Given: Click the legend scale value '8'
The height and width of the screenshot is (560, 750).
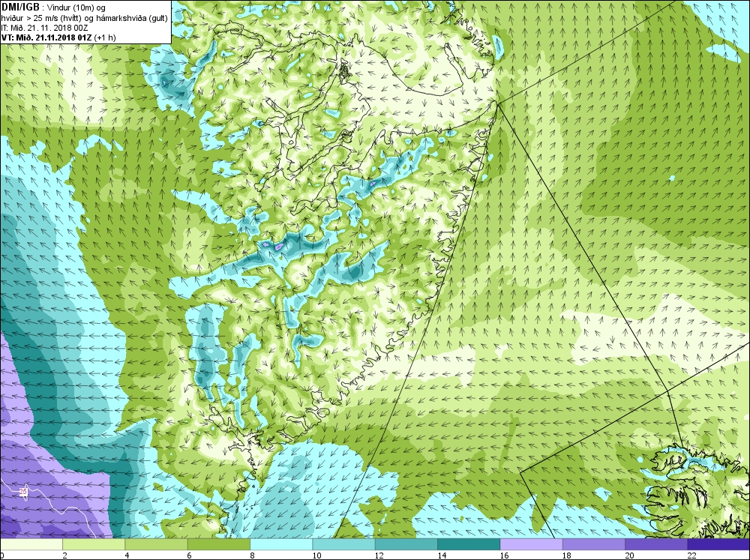Looking at the screenshot, I should click(x=253, y=556).
